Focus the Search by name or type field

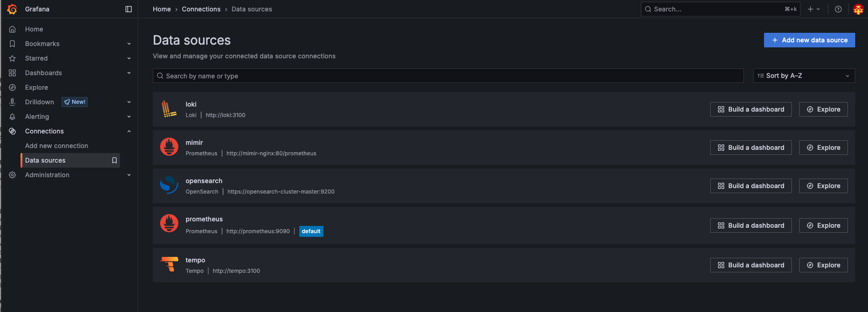(448, 76)
